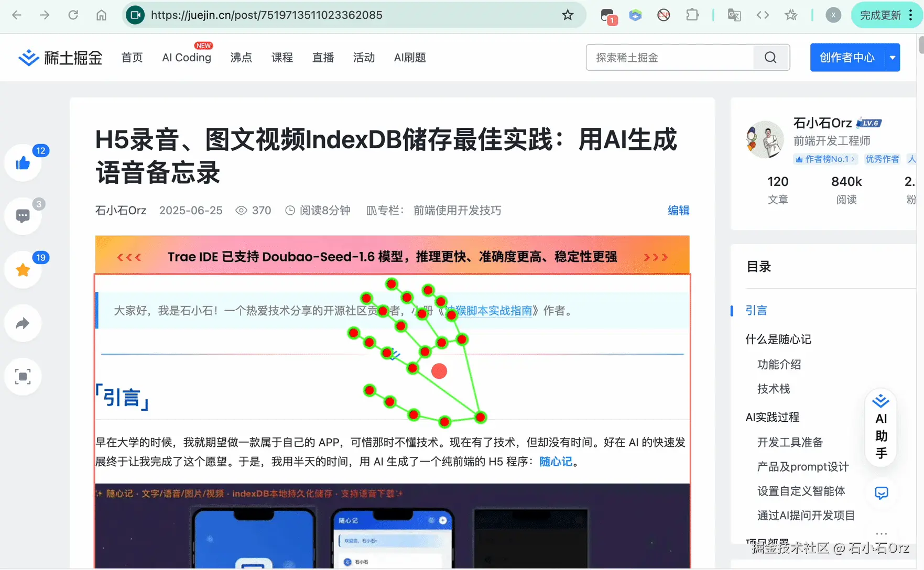This screenshot has width=924, height=570.
Task: Open the 前端使用开发技巧 column link
Action: [x=457, y=211]
